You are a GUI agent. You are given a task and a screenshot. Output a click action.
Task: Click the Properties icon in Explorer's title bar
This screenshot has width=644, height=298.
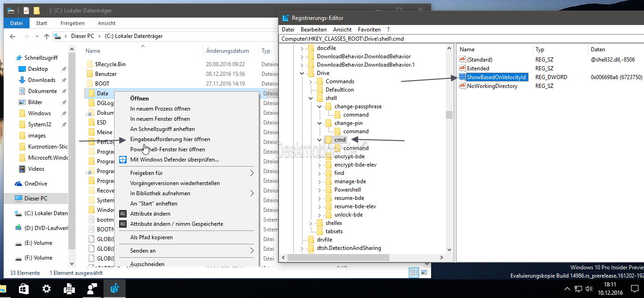pyautogui.click(x=26, y=10)
